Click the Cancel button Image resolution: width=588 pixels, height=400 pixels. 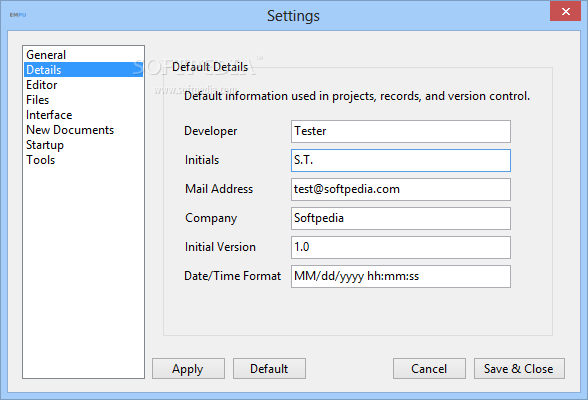click(x=429, y=369)
